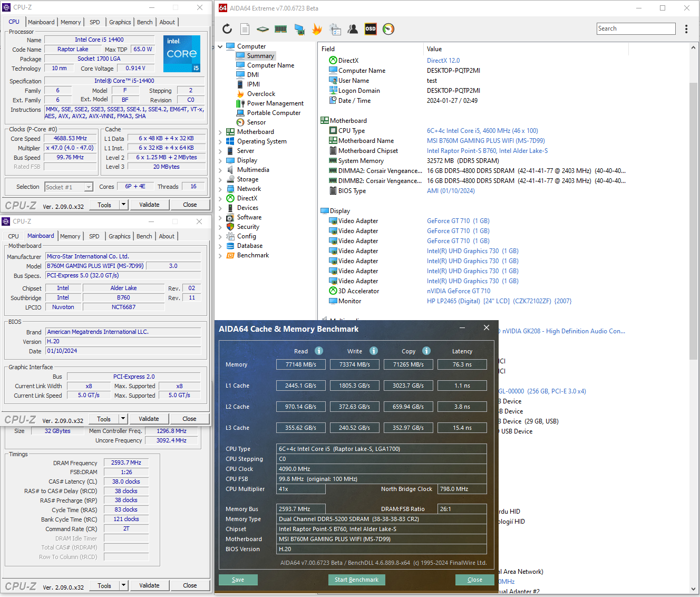Collapse the Computer tree node
The width and height of the screenshot is (700, 597).
[x=220, y=46]
